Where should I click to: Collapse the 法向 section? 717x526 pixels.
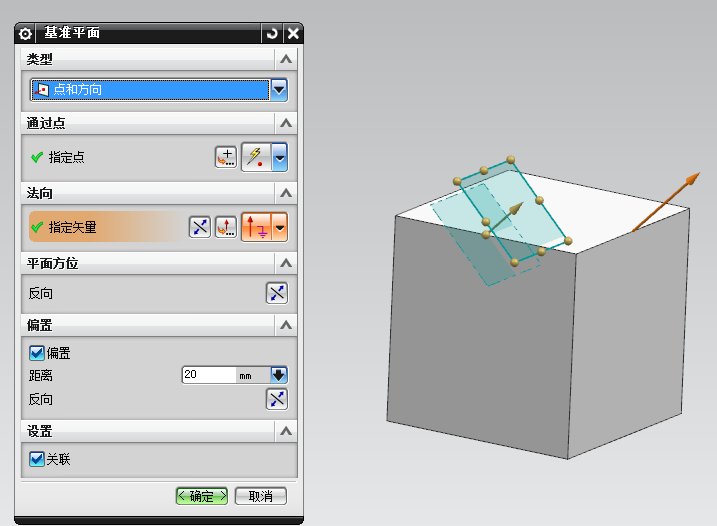point(286,193)
